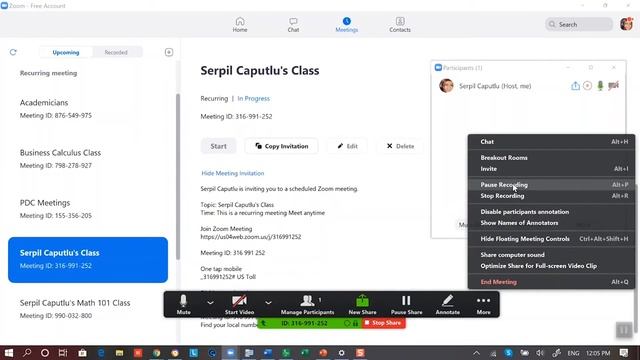Toggle Share computer sound option
This screenshot has width=640, height=360.
tap(551, 254)
